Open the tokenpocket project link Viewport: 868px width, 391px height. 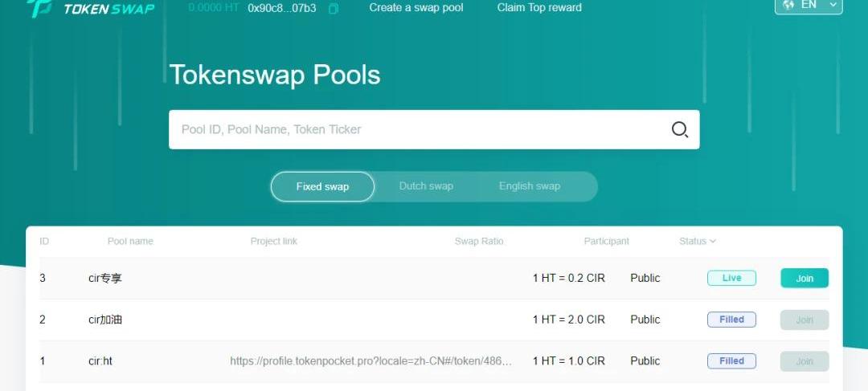point(371,361)
